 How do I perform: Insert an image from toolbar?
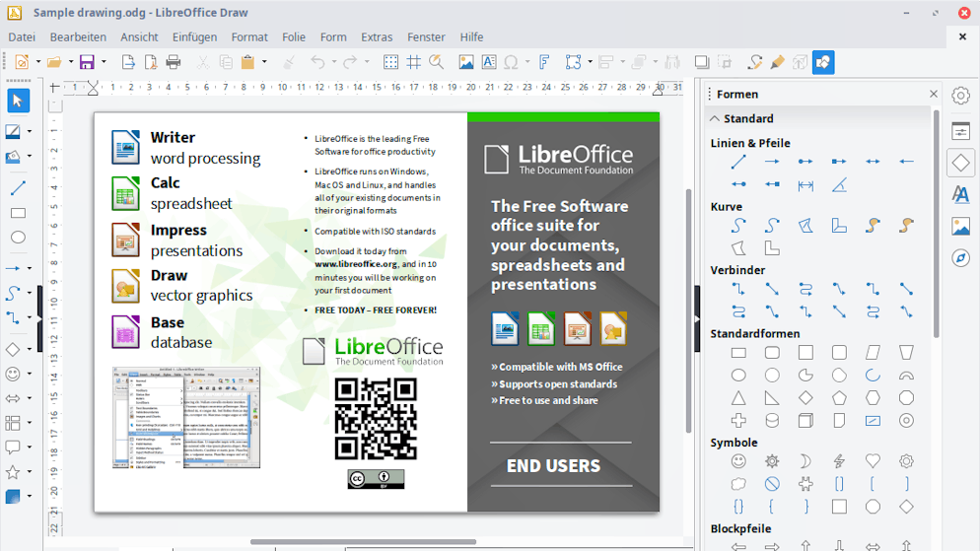466,62
